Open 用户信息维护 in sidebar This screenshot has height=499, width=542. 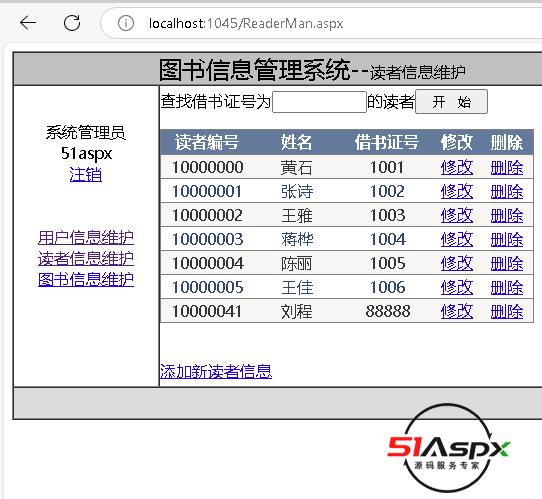[86, 238]
